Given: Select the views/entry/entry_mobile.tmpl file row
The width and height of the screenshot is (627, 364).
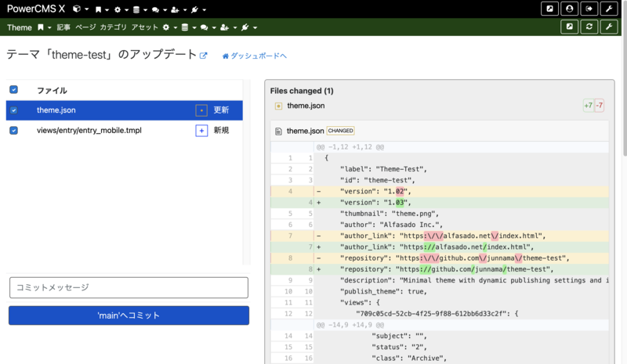Looking at the screenshot, I should coord(125,130).
